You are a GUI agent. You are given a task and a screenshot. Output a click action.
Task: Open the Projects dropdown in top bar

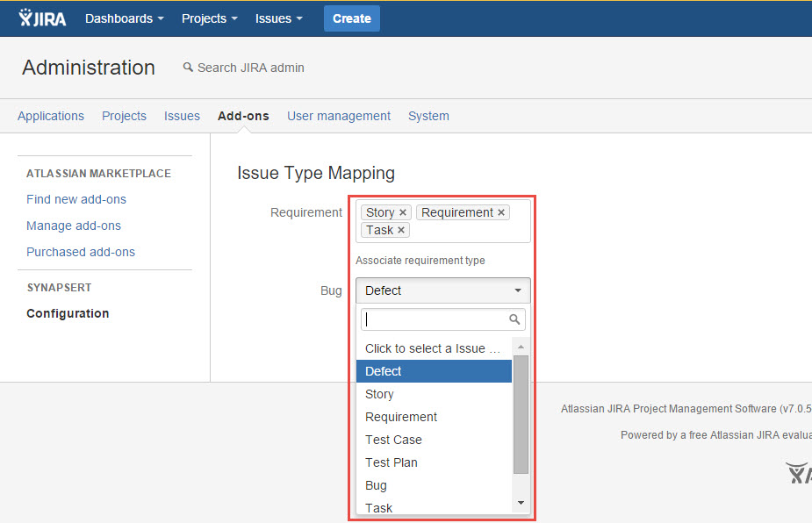pyautogui.click(x=209, y=18)
